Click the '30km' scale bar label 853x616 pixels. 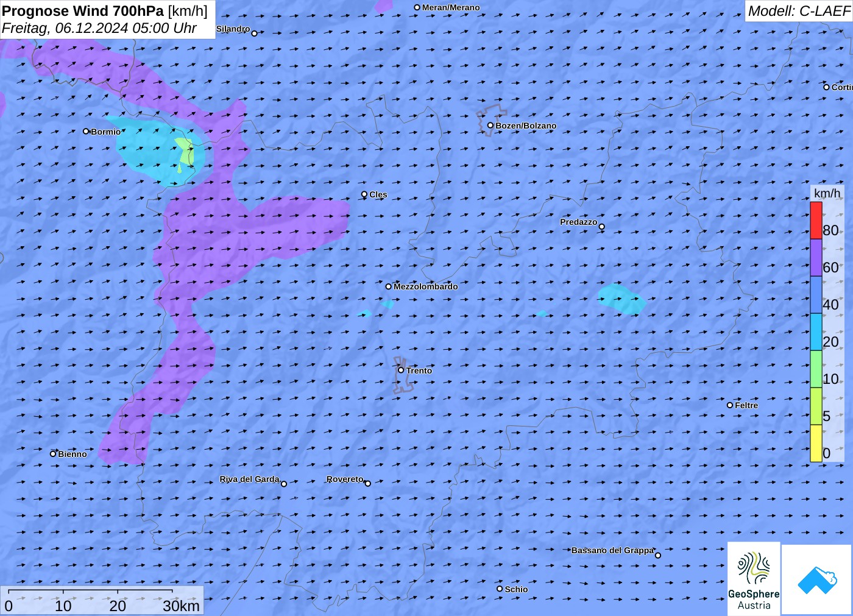point(181,606)
